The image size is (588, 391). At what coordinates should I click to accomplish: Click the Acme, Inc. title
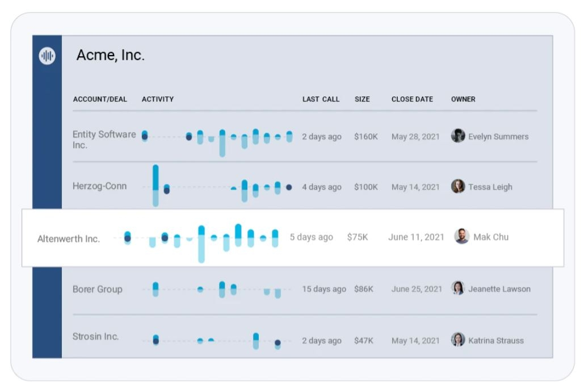click(x=110, y=55)
